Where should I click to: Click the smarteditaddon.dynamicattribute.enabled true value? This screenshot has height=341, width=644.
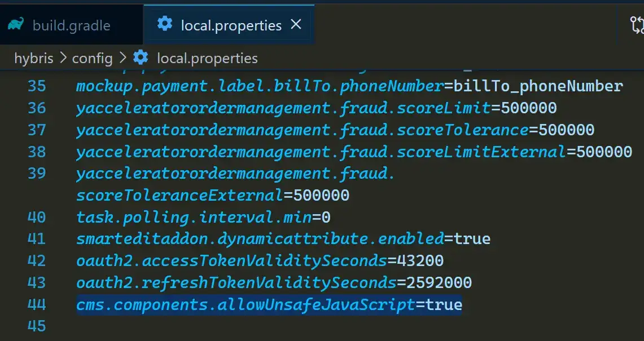pyautogui.click(x=472, y=239)
